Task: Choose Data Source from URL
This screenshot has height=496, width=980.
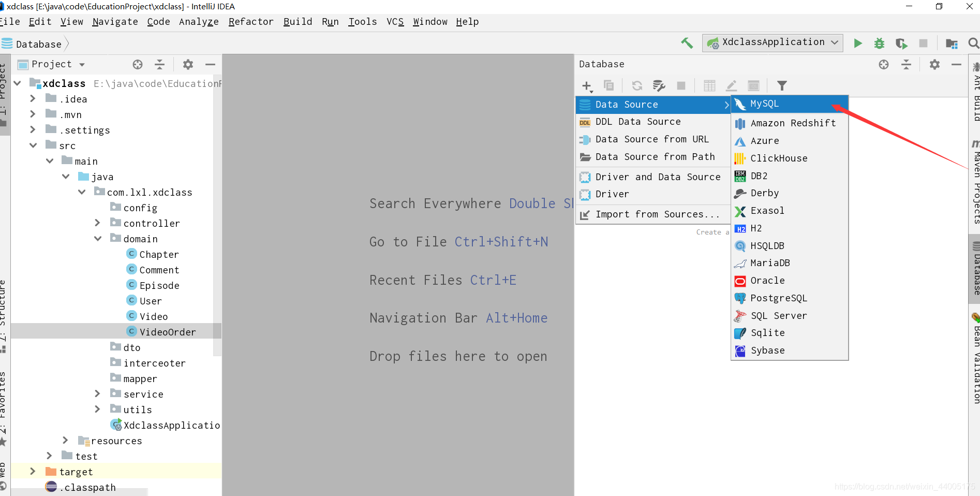Action: [x=653, y=139]
